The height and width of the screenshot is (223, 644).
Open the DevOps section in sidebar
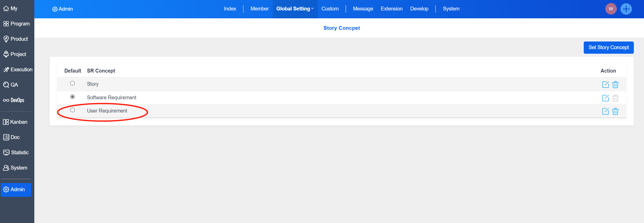[x=14, y=100]
